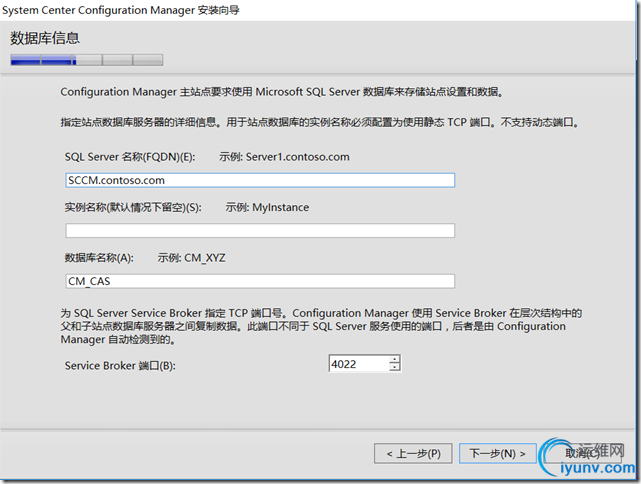This screenshot has width=641, height=484.
Task: Click the example text CM_XYZ
Action: [x=204, y=258]
